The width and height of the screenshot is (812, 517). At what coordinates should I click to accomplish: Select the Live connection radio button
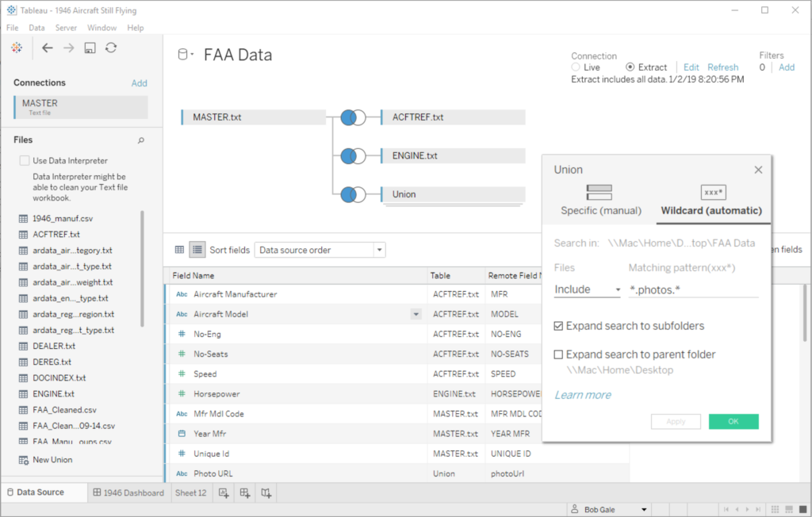coord(576,67)
